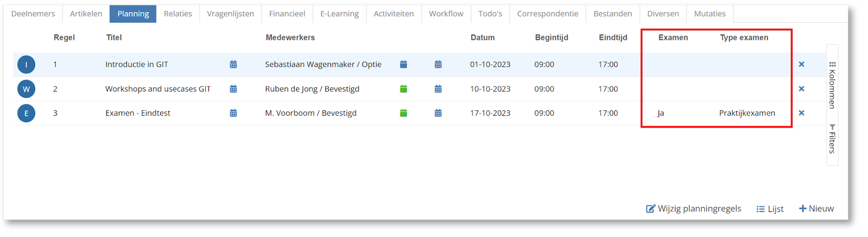Expand the Filters side panel

pyautogui.click(x=832, y=139)
